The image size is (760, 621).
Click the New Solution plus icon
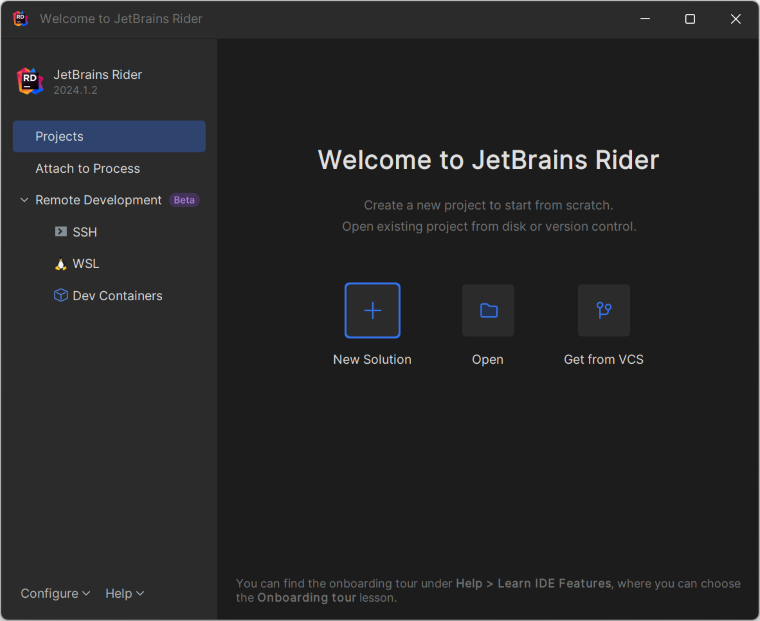point(372,310)
